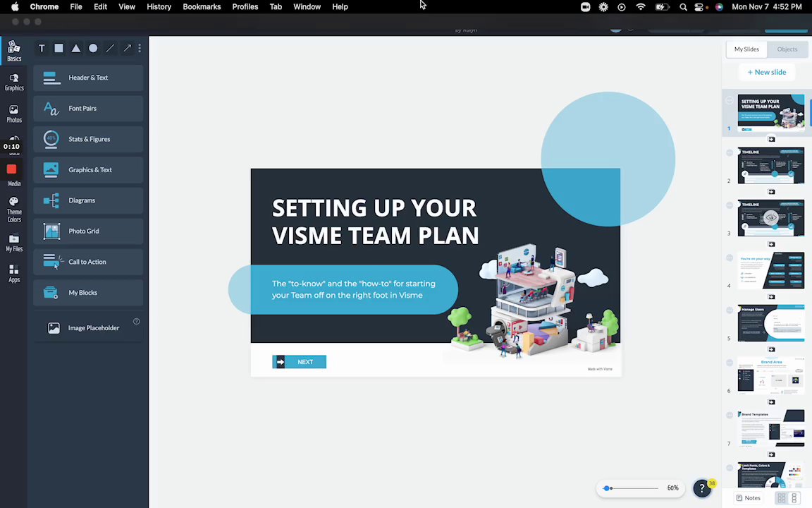The width and height of the screenshot is (812, 508).
Task: Select the triangle shape tool
Action: pos(76,48)
